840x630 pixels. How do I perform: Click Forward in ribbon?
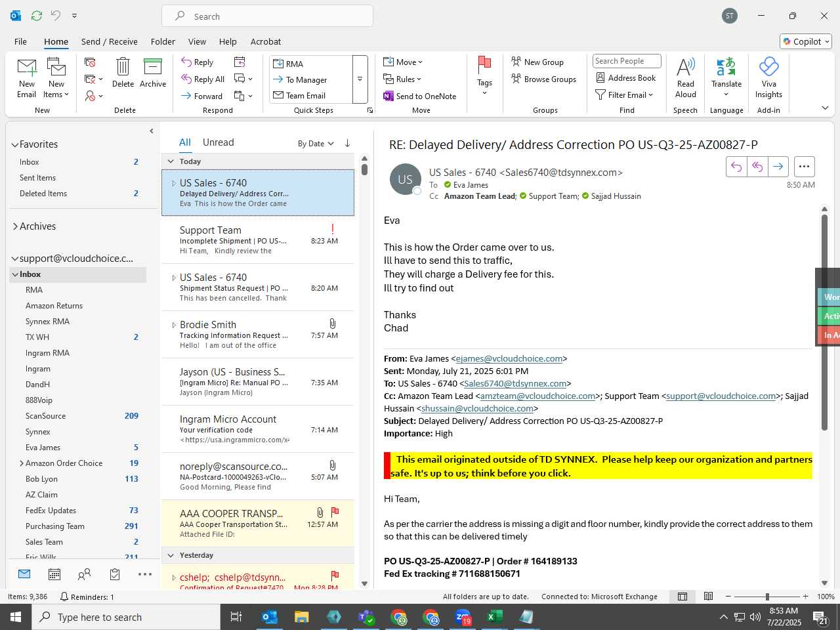(202, 96)
